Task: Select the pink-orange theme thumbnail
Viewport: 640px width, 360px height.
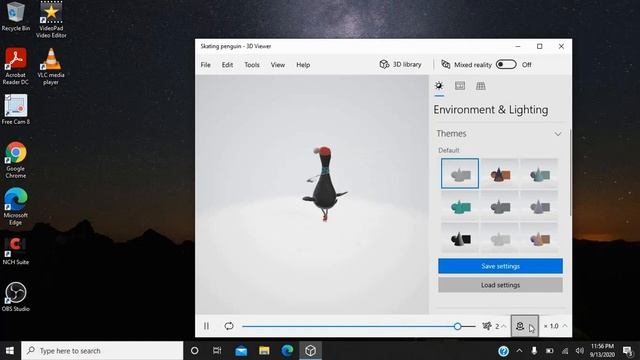Action: click(539, 238)
